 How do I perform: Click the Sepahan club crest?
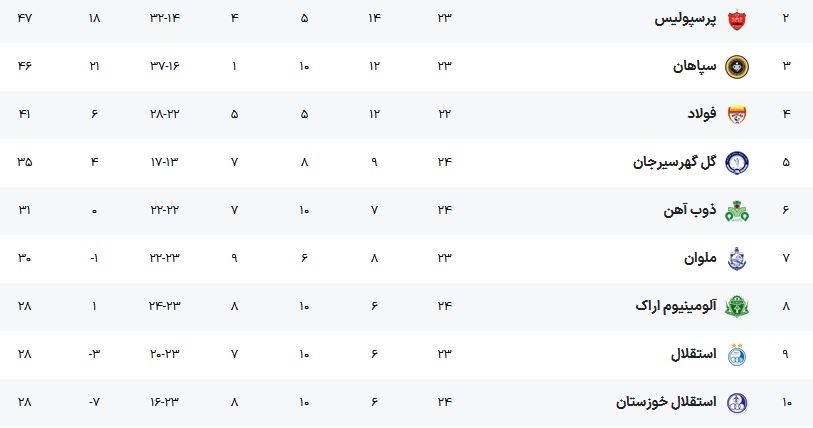coord(736,67)
